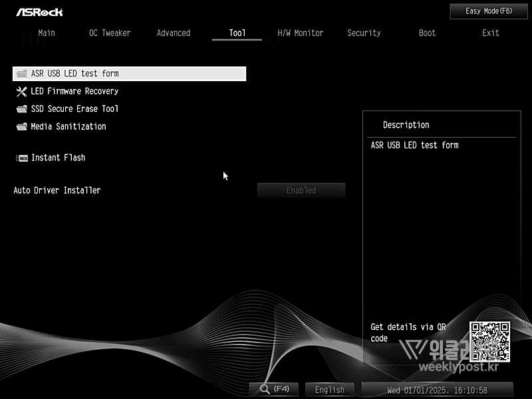Go to the Advanced tab
The height and width of the screenshot is (399, 532).
pyautogui.click(x=174, y=33)
